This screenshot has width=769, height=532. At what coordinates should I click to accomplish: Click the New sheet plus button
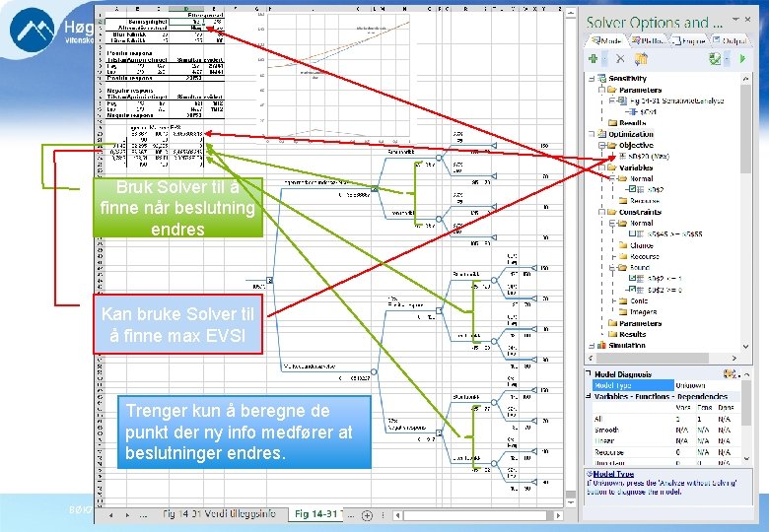(x=367, y=515)
